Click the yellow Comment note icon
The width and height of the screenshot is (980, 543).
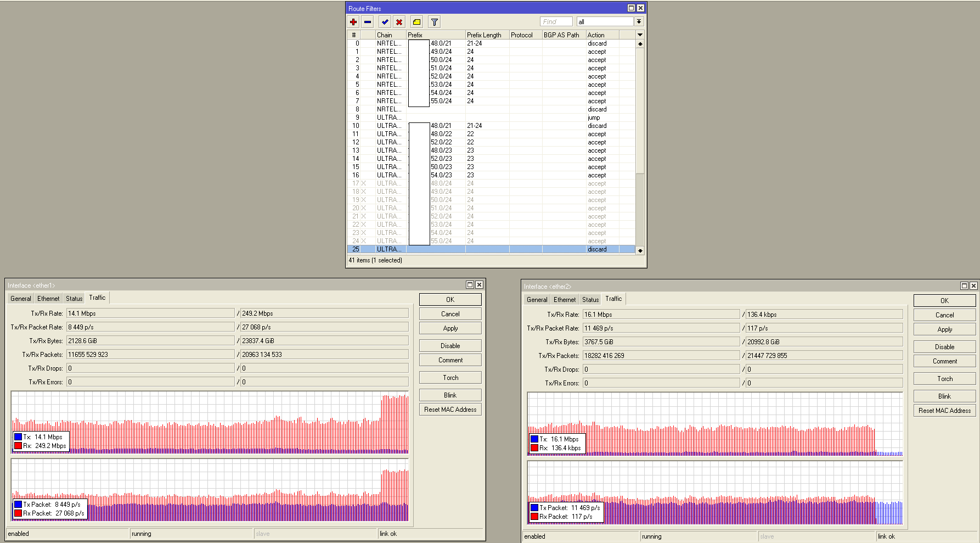[417, 22]
